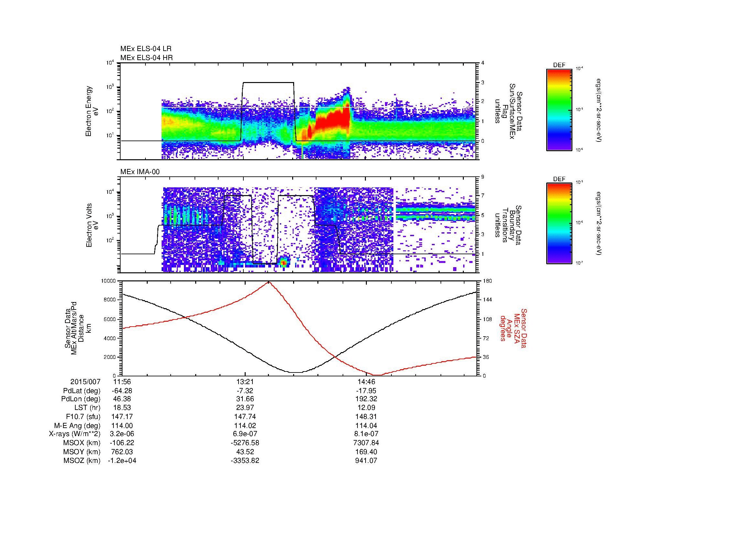The height and width of the screenshot is (534, 756).
Task: Click the time tick label '13:21'
Action: coord(245,382)
